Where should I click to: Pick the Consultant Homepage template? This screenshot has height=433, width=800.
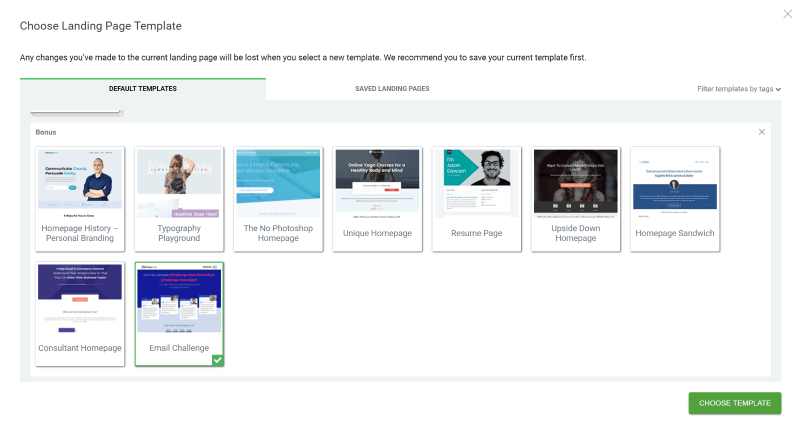pos(80,299)
